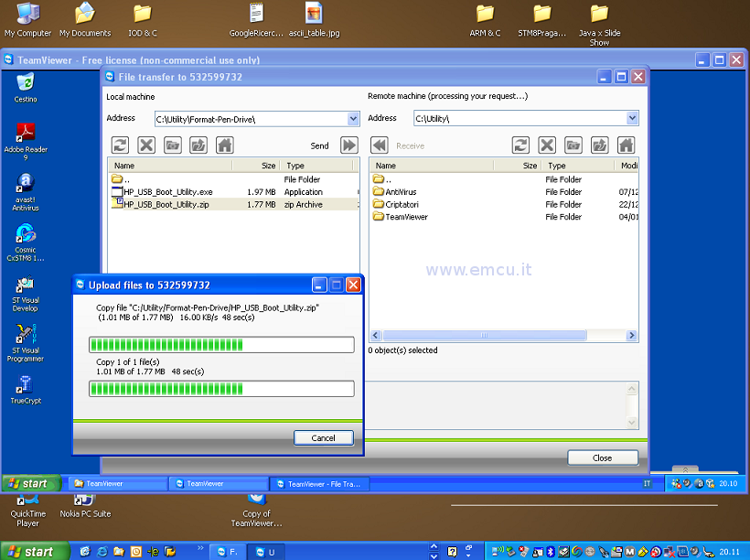Click the remote list horizontal scrollbar thumb

pos(485,335)
